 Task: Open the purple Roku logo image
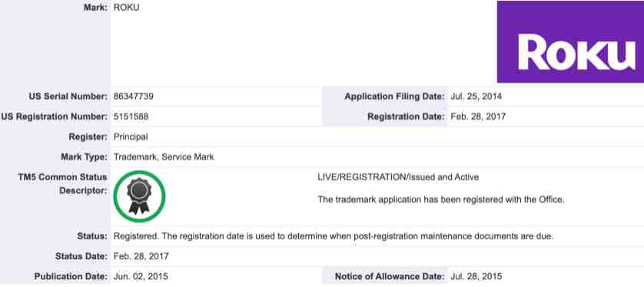pyautogui.click(x=570, y=41)
